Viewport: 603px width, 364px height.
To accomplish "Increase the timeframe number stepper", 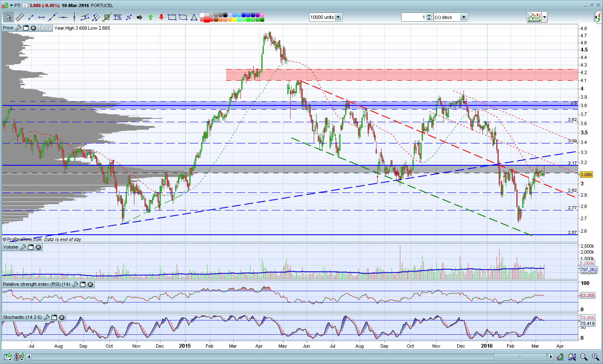I will pos(429,15).
